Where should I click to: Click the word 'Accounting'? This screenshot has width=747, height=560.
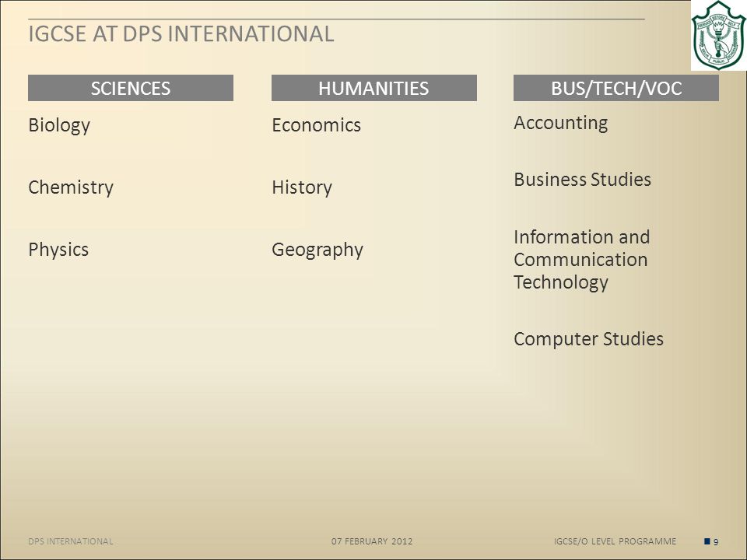pyautogui.click(x=561, y=123)
